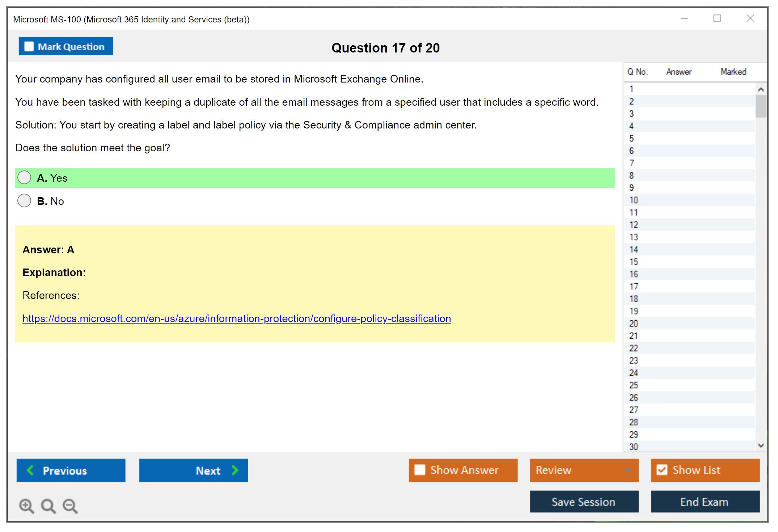
Task: Close the exam window
Action: (750, 18)
